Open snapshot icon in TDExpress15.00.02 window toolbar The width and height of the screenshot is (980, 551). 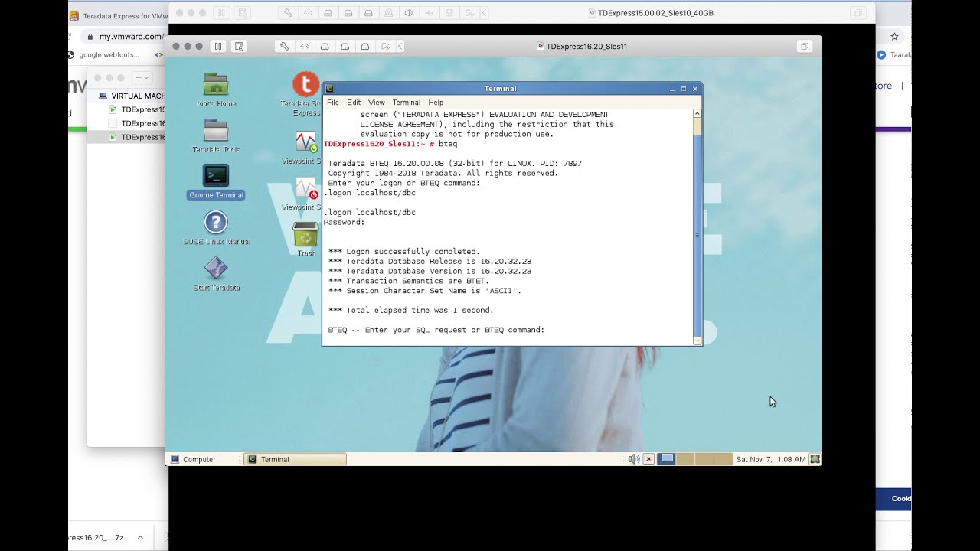click(243, 13)
